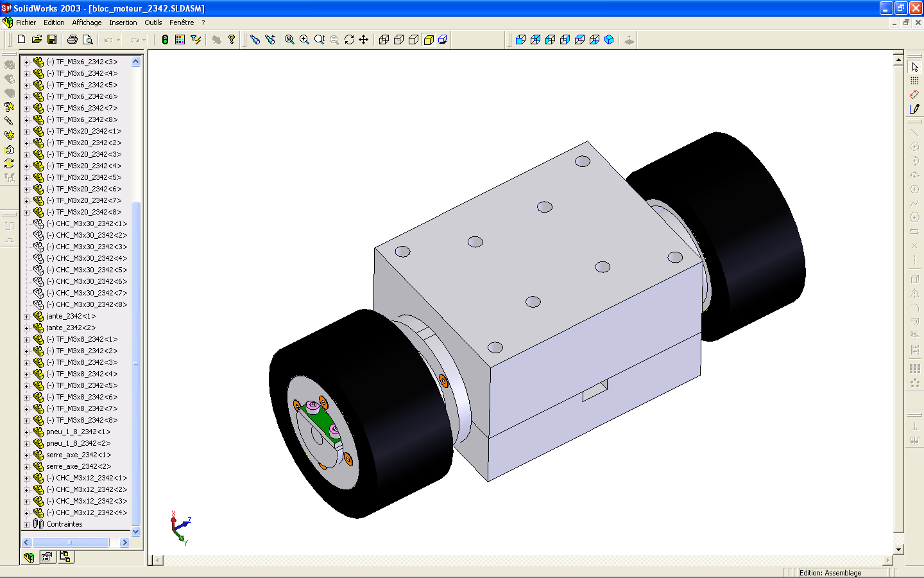924x578 pixels.
Task: Open the Insertion menu
Action: click(123, 22)
